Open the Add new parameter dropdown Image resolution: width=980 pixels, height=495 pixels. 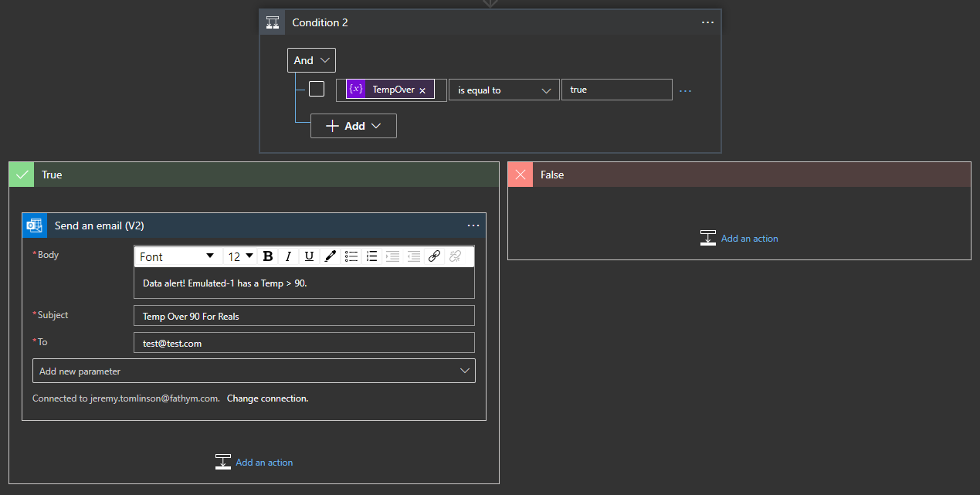[254, 371]
